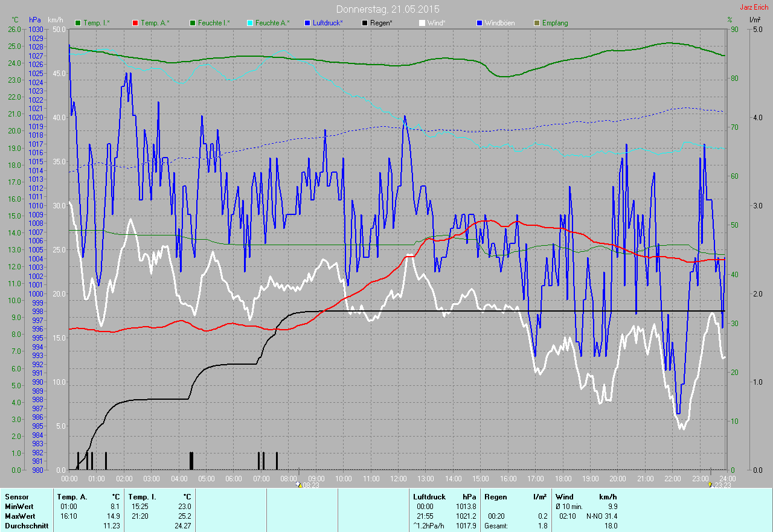Click the "Jarz Erich" credit text
The height and width of the screenshot is (532, 773).
tap(754, 7)
